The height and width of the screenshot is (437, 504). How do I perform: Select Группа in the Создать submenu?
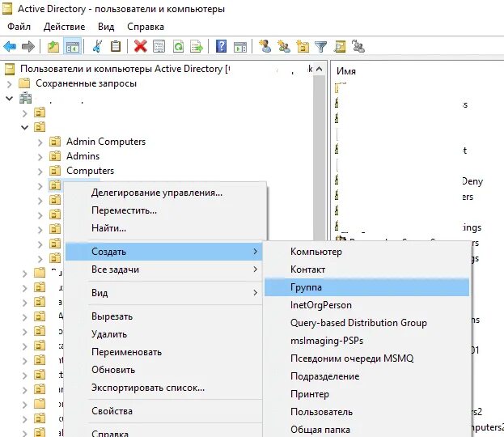pyautogui.click(x=366, y=287)
